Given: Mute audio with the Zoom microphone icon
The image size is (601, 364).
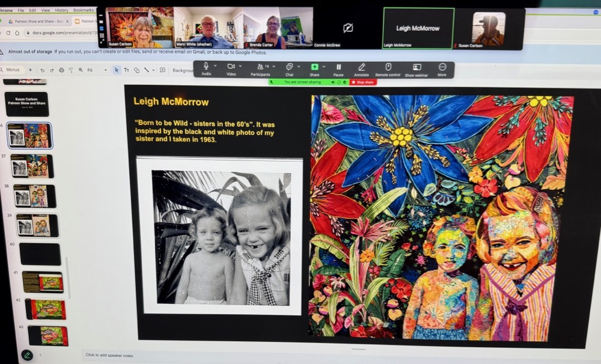Looking at the screenshot, I should [206, 66].
